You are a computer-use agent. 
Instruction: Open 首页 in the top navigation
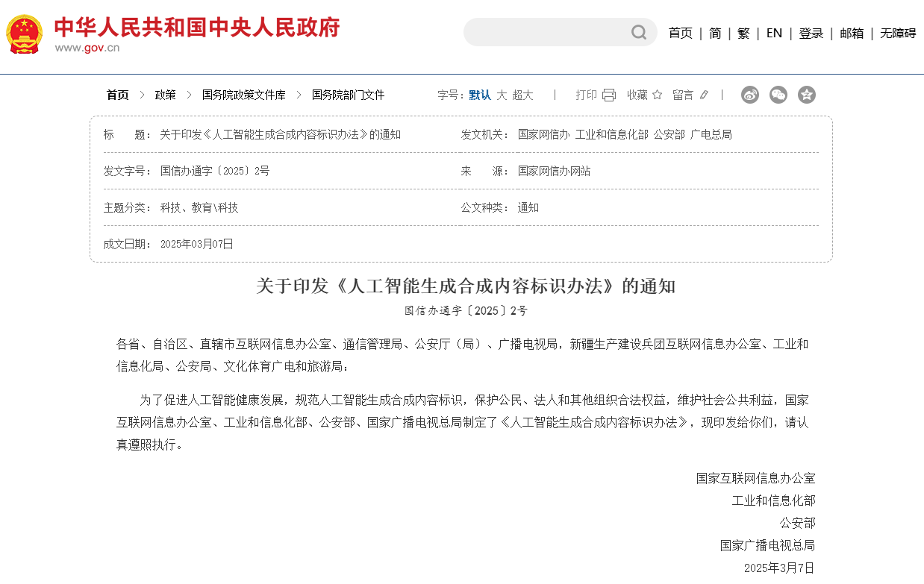[x=680, y=33]
